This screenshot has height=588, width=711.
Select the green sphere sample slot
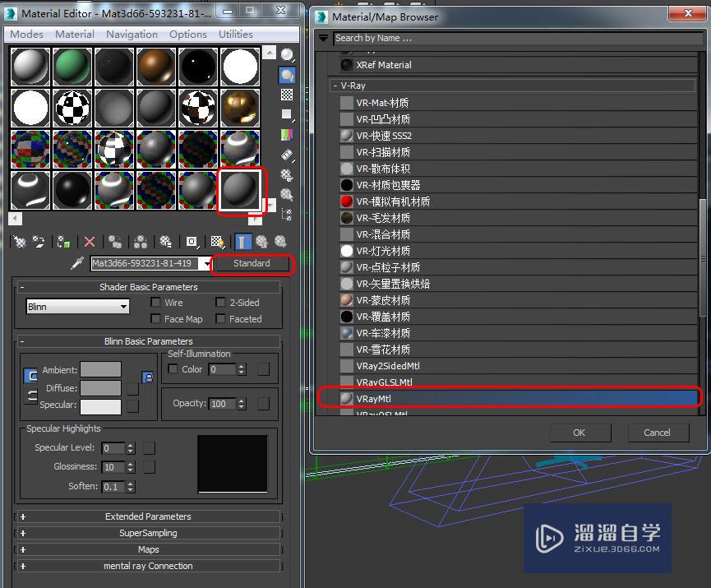click(x=72, y=67)
